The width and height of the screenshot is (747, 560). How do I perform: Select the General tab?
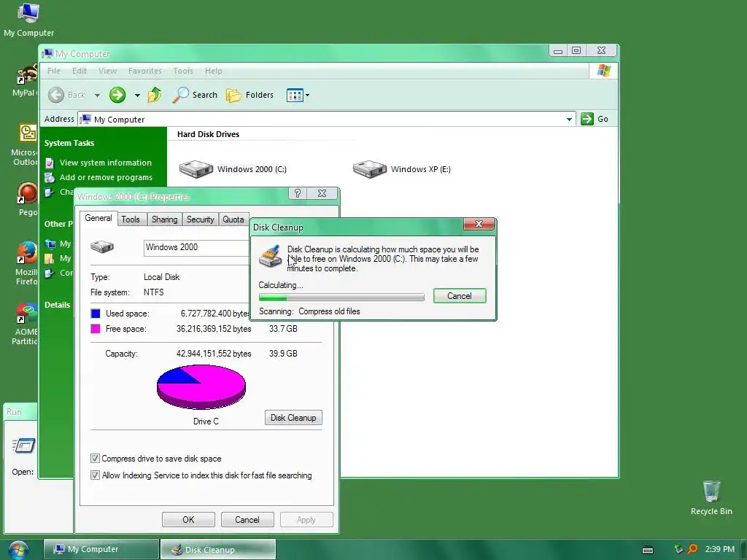[x=98, y=218]
